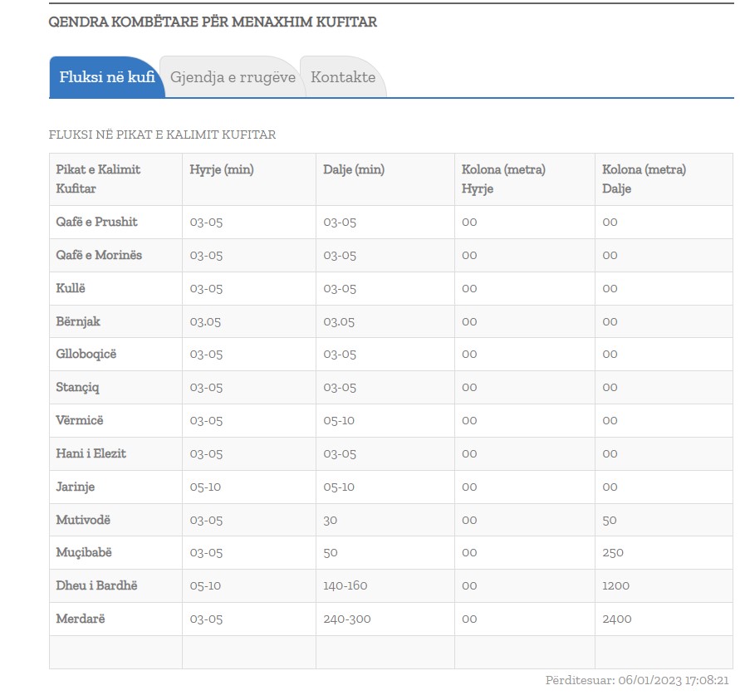Click the Dalje (min) column header

354,169
